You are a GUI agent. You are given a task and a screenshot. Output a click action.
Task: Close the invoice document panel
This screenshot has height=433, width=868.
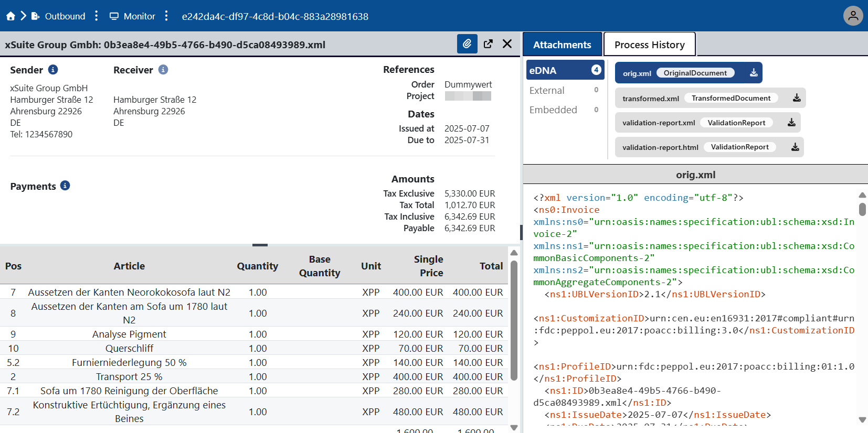pyautogui.click(x=507, y=44)
